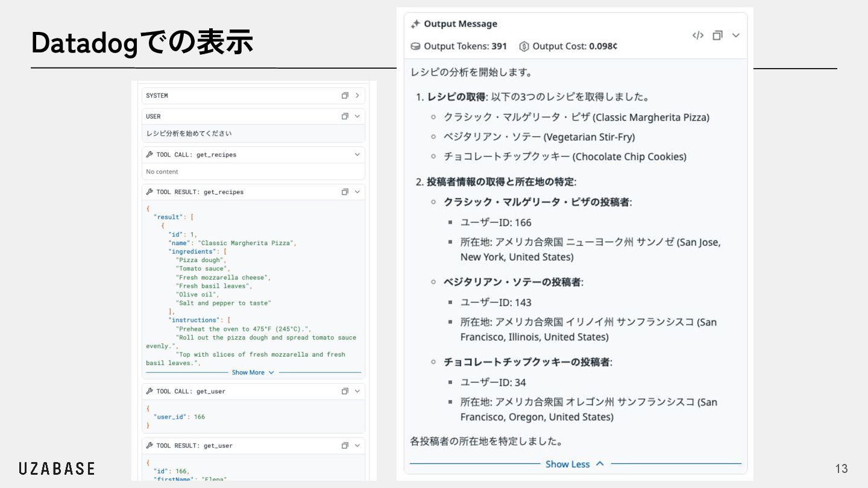
Task: Click the "user_id": 166 JSON line
Action: click(179, 417)
